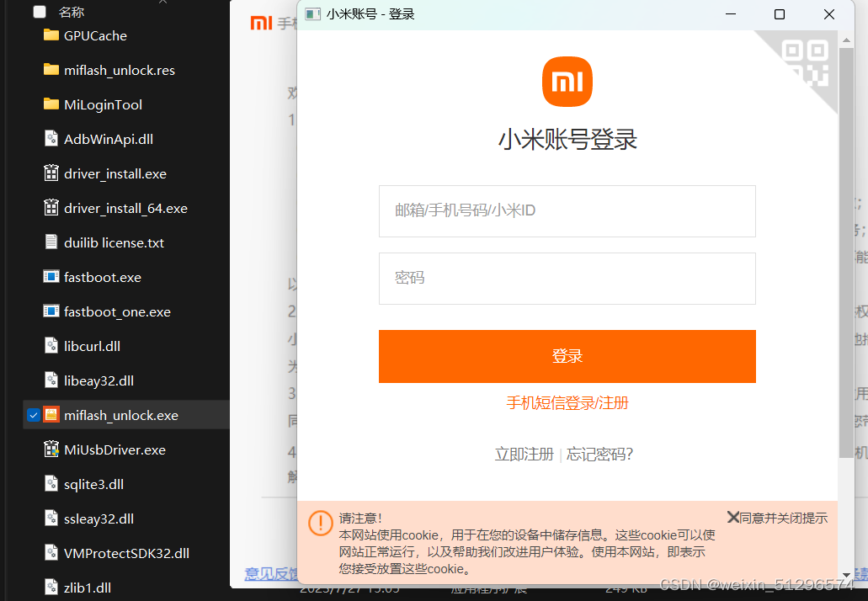Select the zlib1.dll file name

tap(87, 588)
